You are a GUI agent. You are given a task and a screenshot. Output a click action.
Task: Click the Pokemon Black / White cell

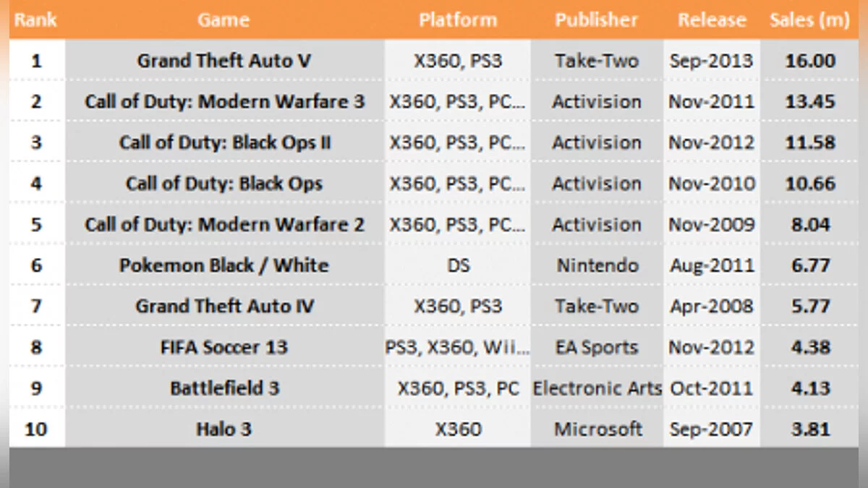coord(224,265)
